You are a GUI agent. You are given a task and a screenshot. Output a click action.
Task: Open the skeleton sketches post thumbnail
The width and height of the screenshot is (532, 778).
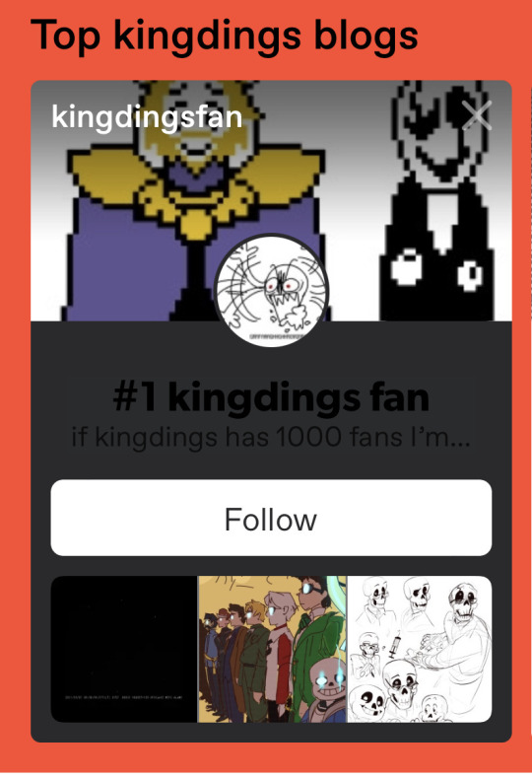tap(420, 649)
